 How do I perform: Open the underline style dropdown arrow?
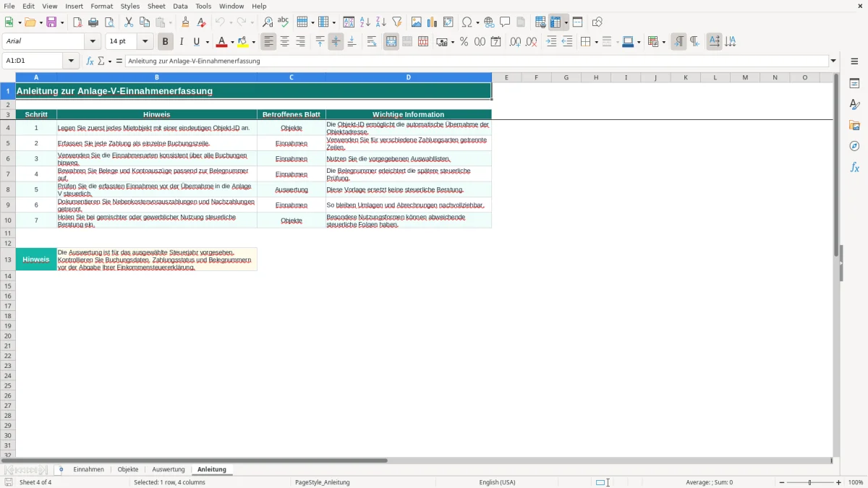click(207, 42)
